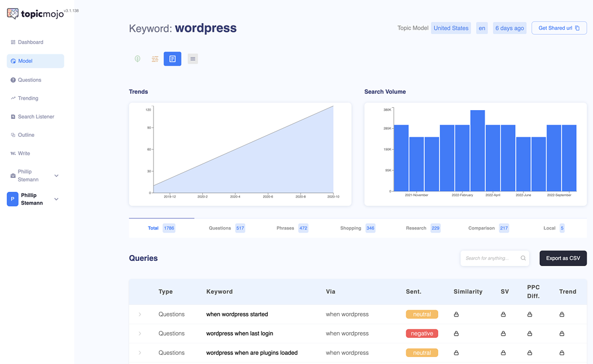Switch to the Phrases tab
593x364 pixels.
[292, 228]
